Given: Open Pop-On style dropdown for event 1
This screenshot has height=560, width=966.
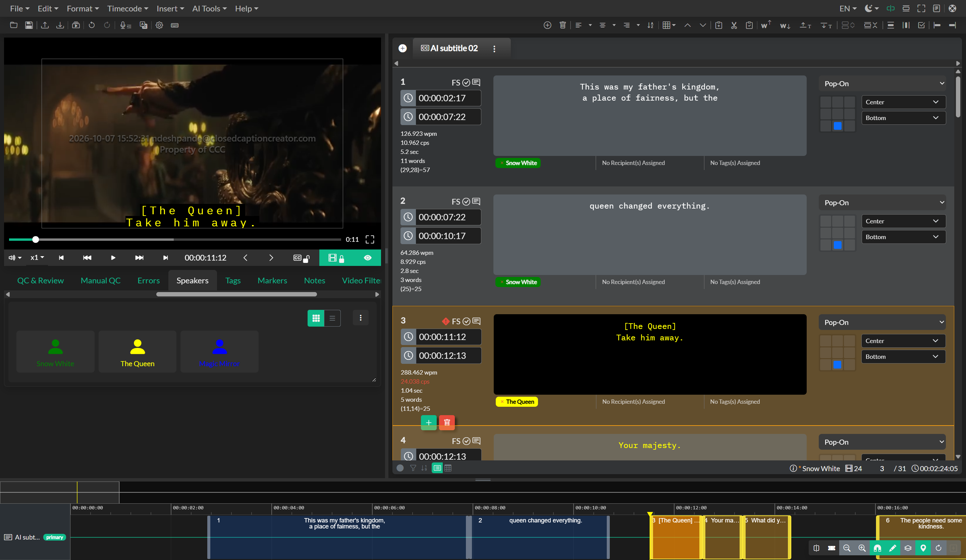Looking at the screenshot, I should click(x=882, y=83).
